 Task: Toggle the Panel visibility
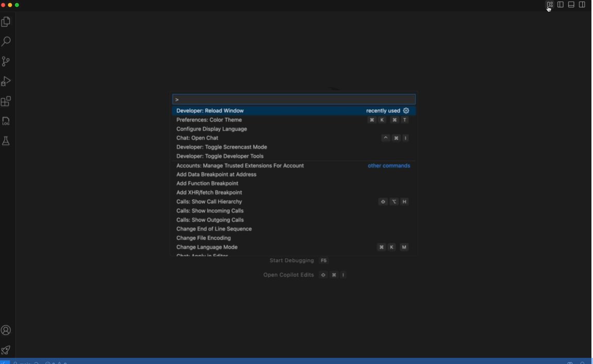(x=571, y=5)
